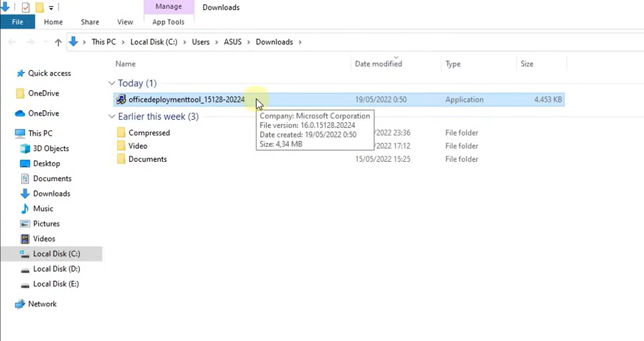Expand the chevron after ASUS in breadcrumb
This screenshot has height=341, width=644.
pyautogui.click(x=249, y=42)
